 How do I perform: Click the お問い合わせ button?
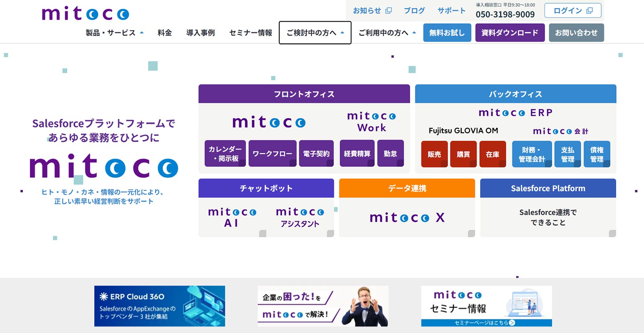click(x=576, y=33)
